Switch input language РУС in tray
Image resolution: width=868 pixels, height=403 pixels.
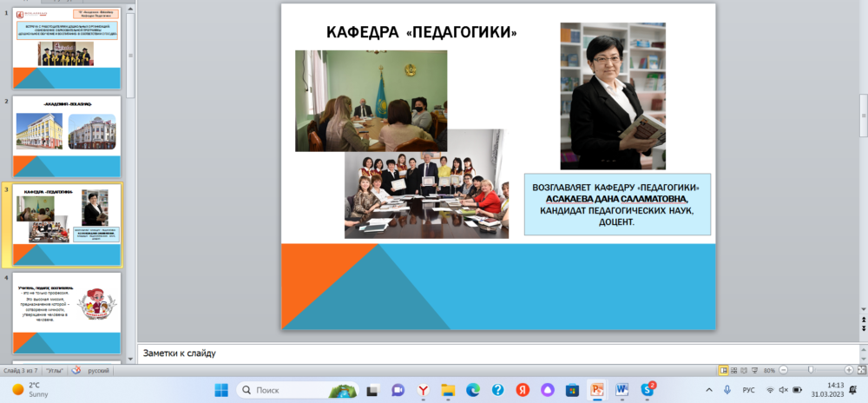[748, 390]
